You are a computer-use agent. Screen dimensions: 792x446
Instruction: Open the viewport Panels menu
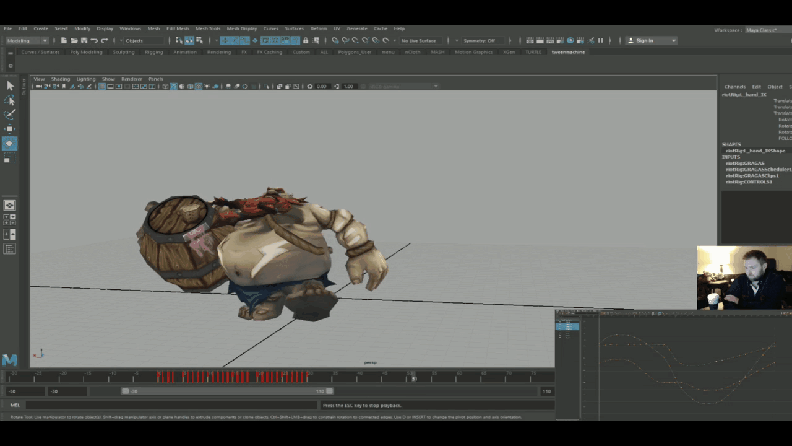pyautogui.click(x=156, y=79)
